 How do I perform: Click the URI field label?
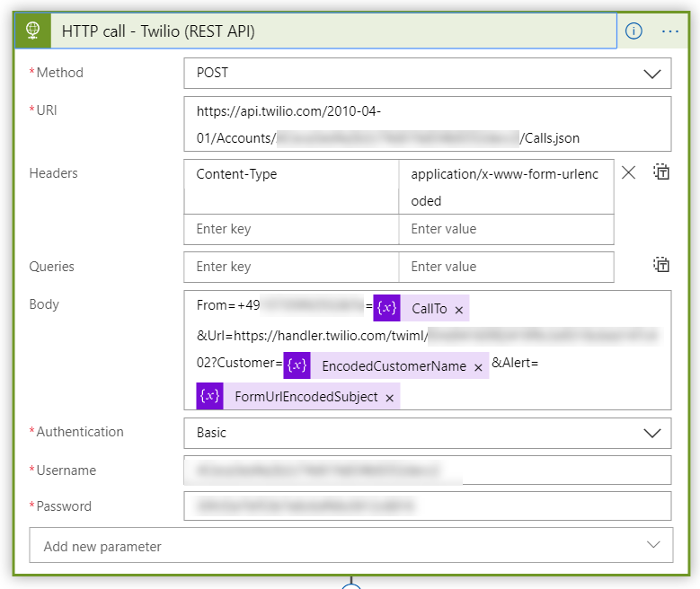point(47,110)
